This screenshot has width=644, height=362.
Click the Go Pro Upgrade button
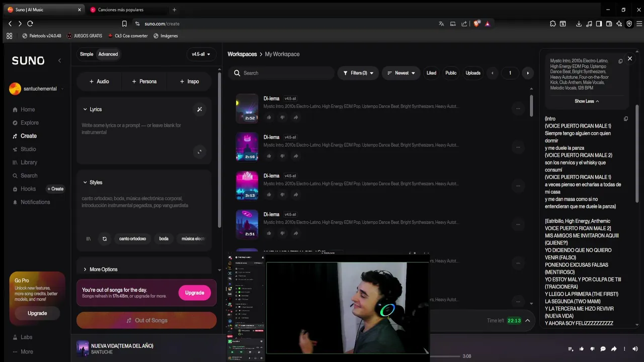(37, 313)
